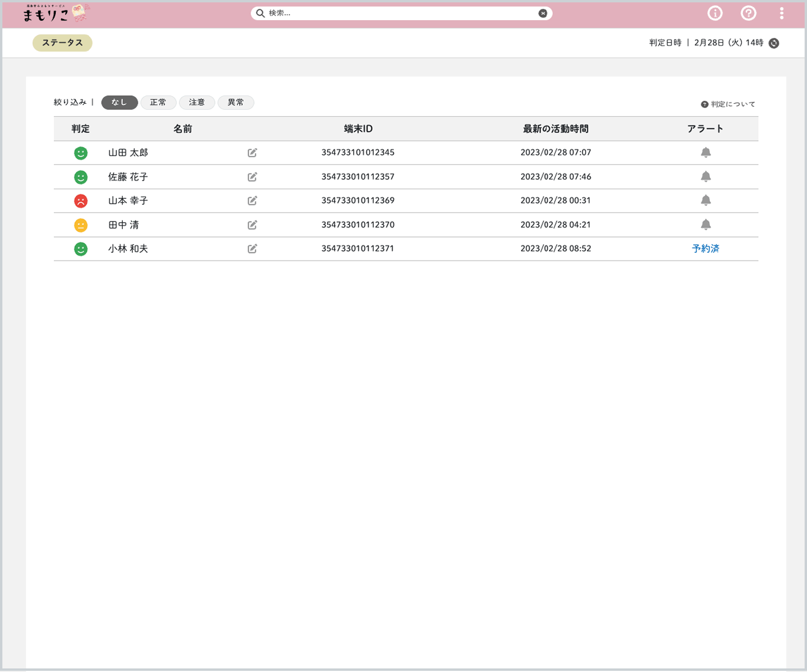Image resolution: width=807 pixels, height=672 pixels.
Task: Filter list by 異常 status
Action: click(x=236, y=102)
